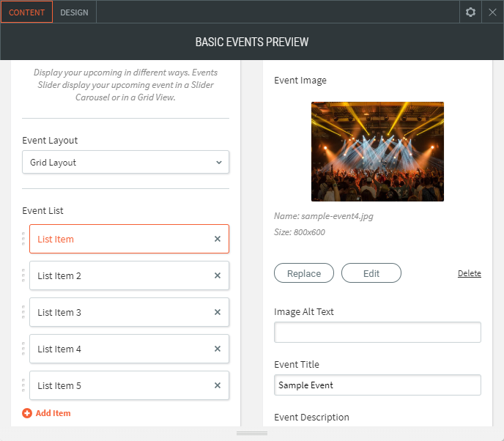
Task: Click the Replace image button
Action: (304, 273)
